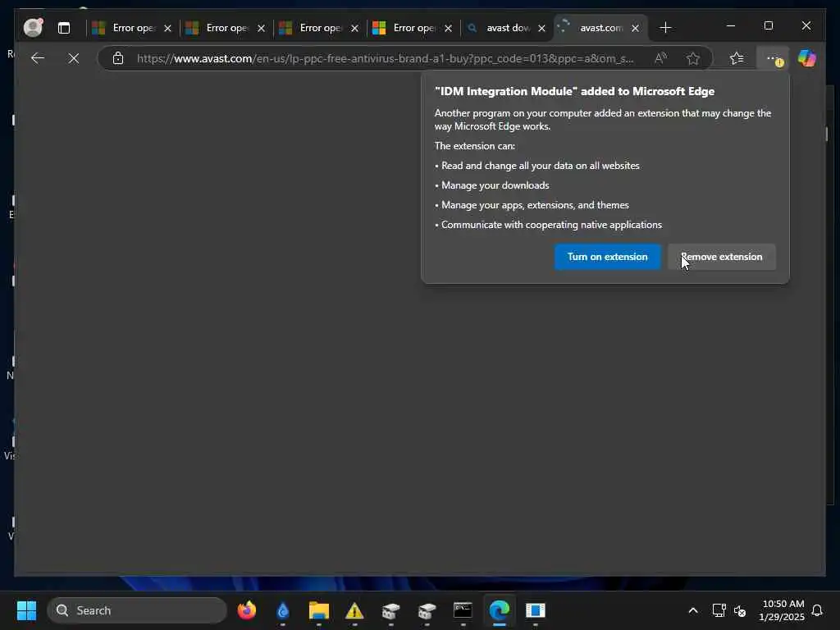Open the terminal window from the taskbar
Screen dimensions: 840x630
pyautogui.click(x=463, y=610)
